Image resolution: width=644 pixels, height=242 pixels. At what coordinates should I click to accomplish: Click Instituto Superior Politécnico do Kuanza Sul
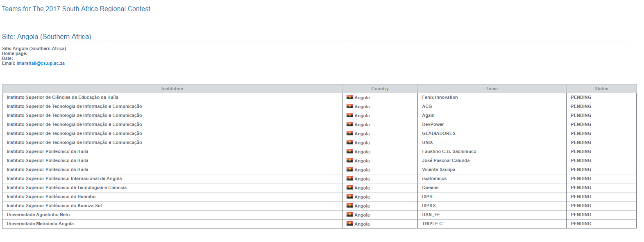coord(54,205)
